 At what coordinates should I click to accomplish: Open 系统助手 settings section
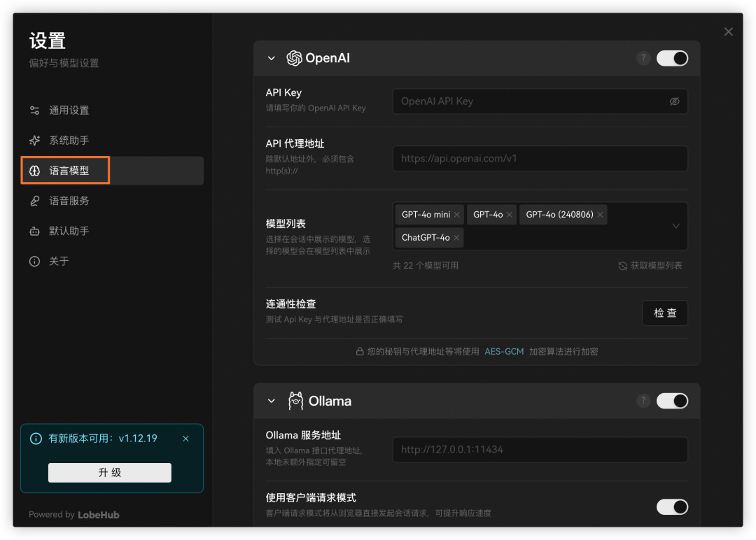(x=112, y=140)
